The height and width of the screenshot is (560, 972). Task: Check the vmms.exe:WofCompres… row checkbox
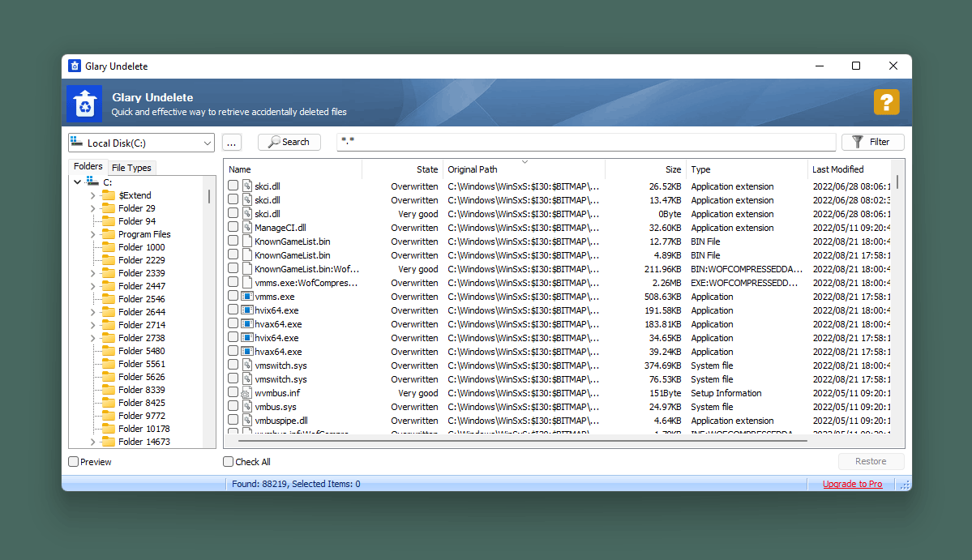point(233,283)
